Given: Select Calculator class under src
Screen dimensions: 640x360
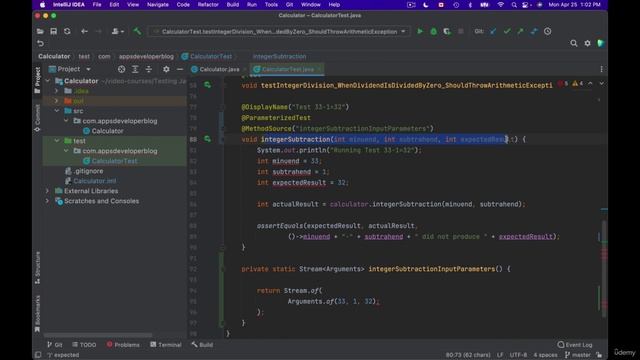Looking at the screenshot, I should coord(107,131).
